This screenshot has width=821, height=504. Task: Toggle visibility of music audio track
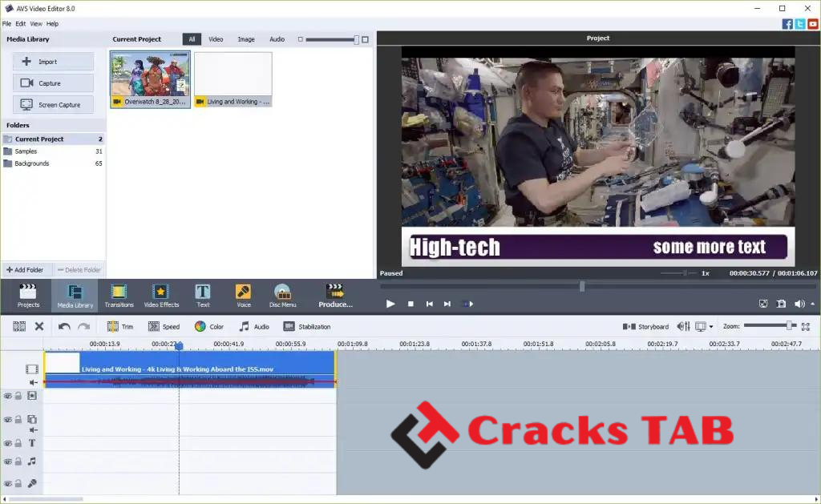pyautogui.click(x=8, y=462)
